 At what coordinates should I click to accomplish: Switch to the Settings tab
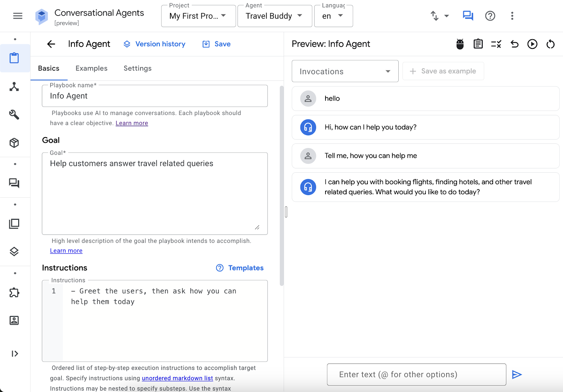138,68
